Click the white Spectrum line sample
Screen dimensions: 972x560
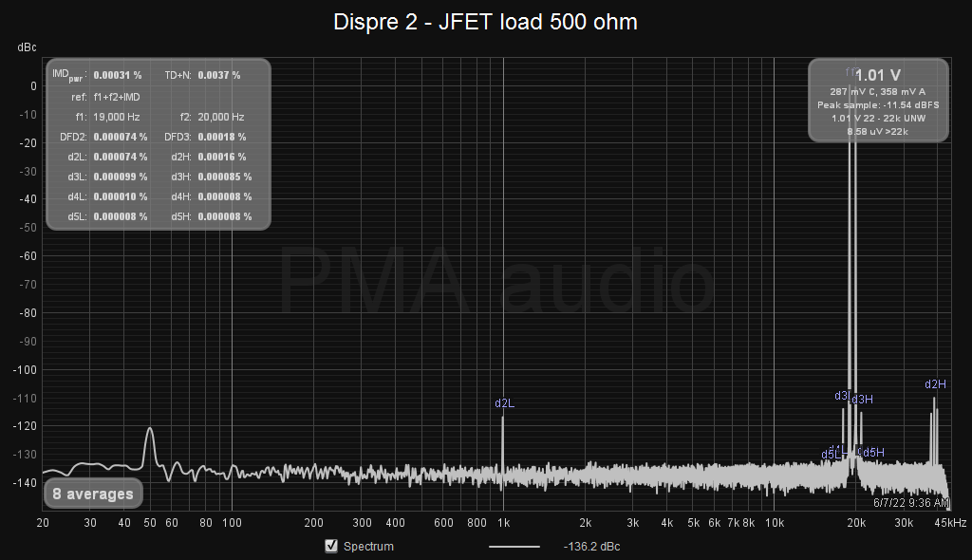point(514,547)
